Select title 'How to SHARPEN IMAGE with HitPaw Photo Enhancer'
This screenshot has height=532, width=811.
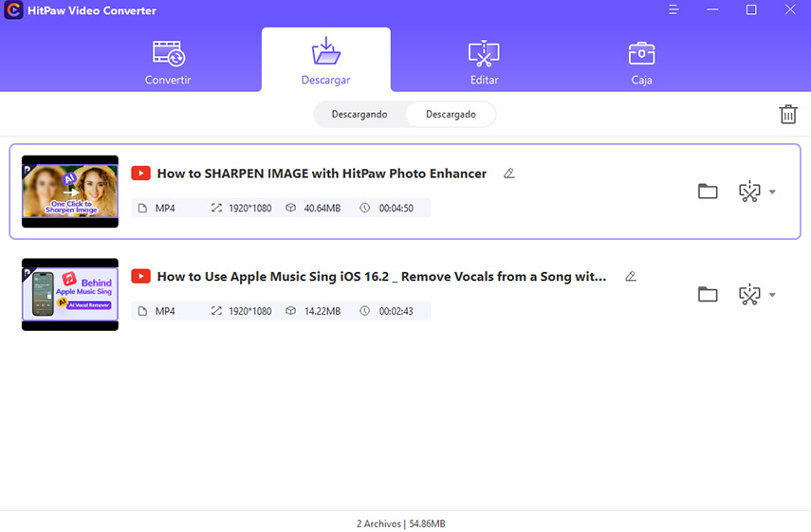click(x=322, y=174)
